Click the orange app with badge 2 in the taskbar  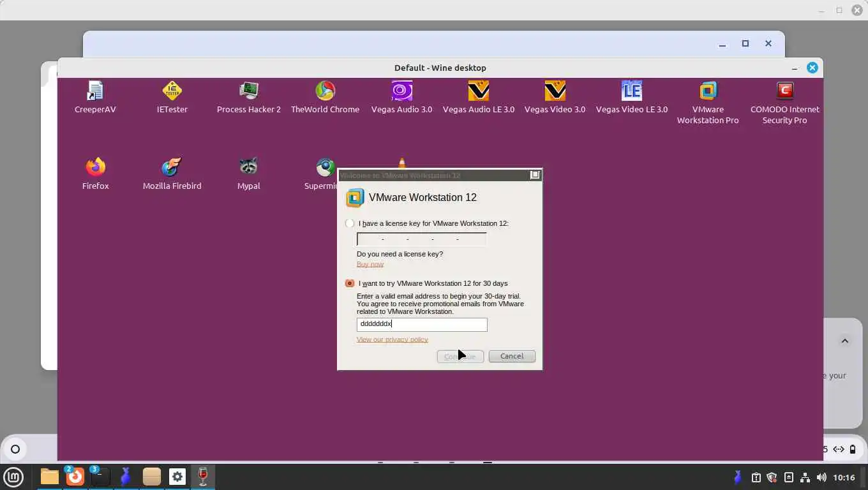[75, 477]
